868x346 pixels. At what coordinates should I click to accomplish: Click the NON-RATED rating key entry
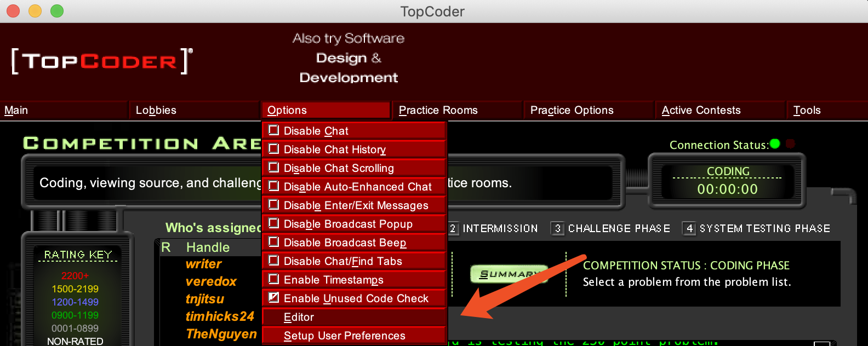point(75,341)
